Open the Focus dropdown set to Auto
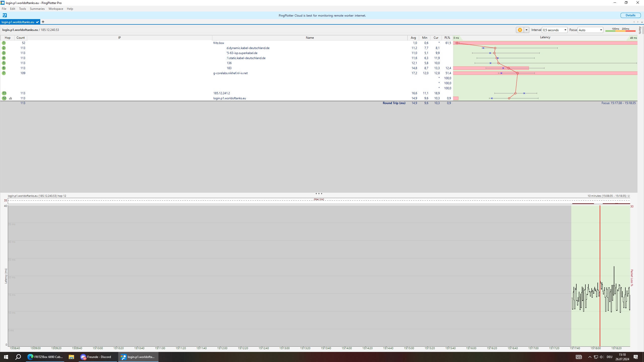644x362 pixels. (590, 30)
